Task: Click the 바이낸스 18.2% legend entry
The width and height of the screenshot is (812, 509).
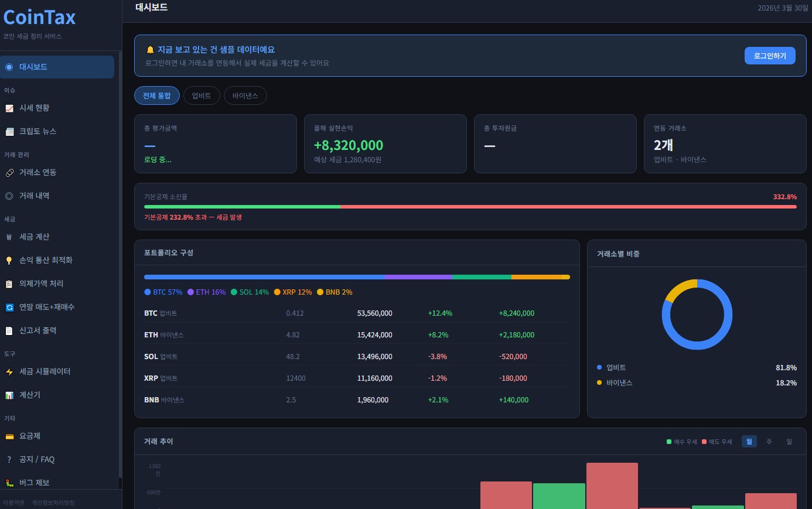Action: coord(697,383)
